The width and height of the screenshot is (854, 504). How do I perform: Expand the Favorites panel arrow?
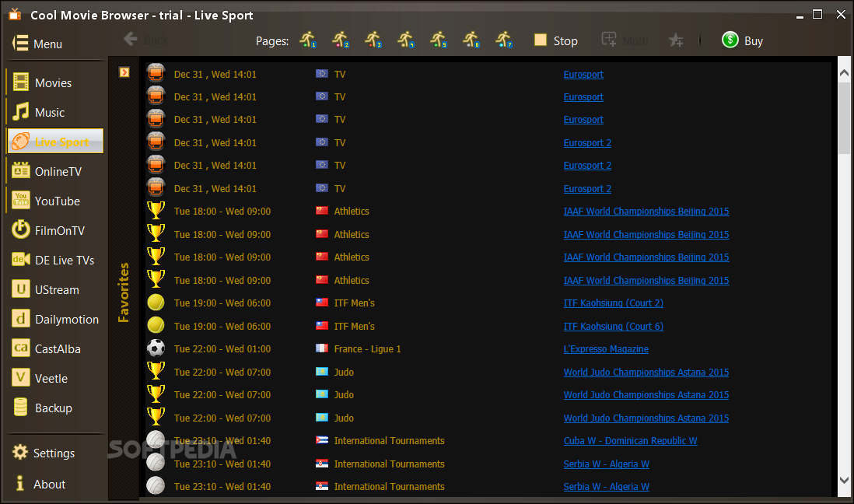coord(124,72)
